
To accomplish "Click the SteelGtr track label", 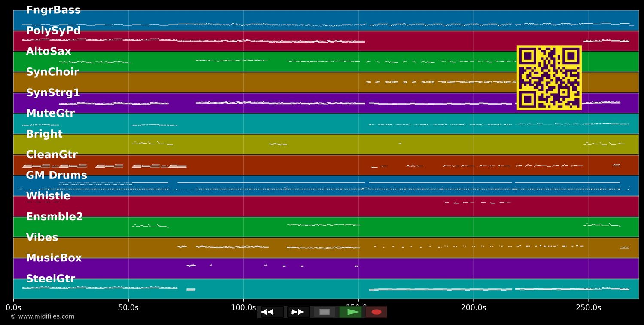I will pyautogui.click(x=50, y=279).
